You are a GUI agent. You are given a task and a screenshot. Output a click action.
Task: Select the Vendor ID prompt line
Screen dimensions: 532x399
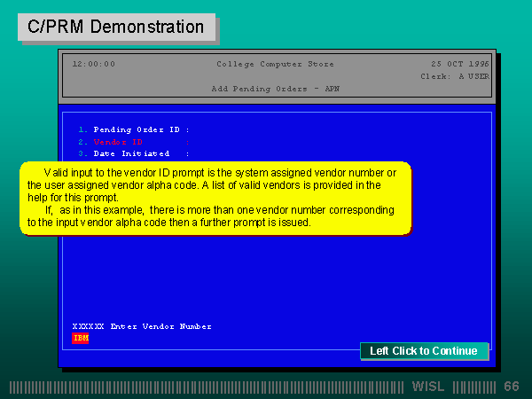coord(133,142)
